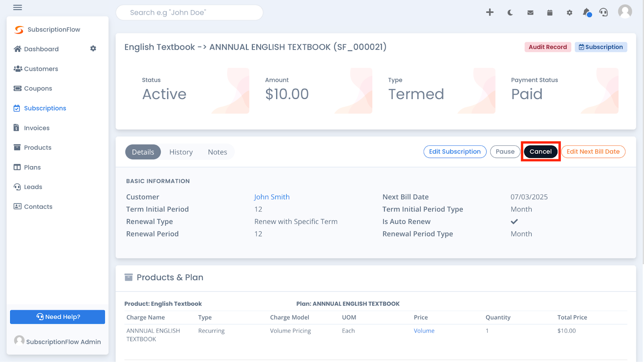
Task: Click the Charge Name column header
Action: (146, 317)
